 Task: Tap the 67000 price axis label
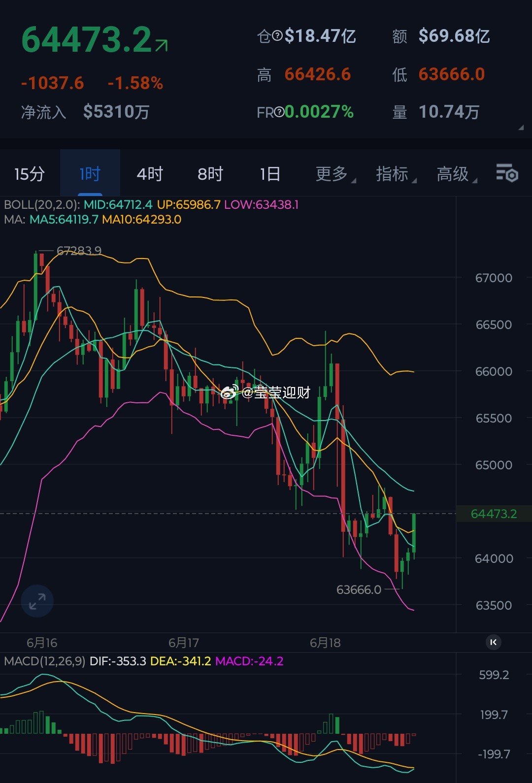[494, 278]
